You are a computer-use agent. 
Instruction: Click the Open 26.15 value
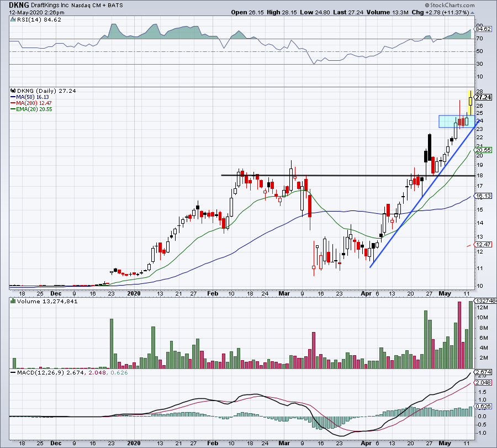point(247,12)
